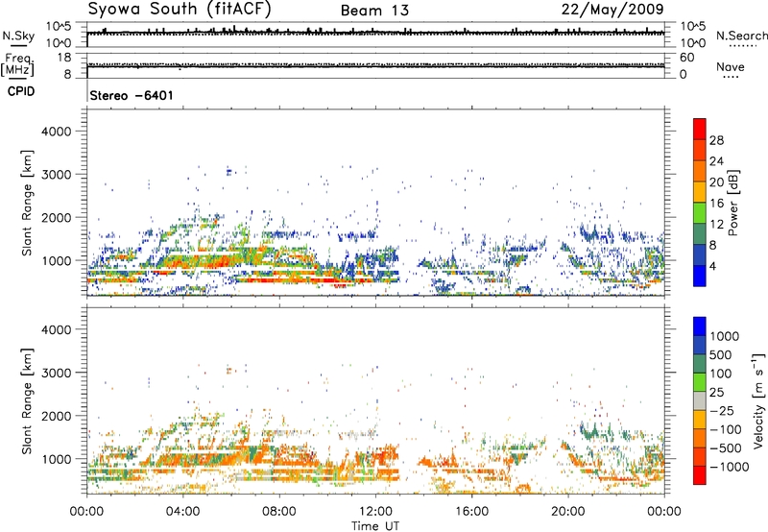768x532 pixels.
Task: Click the '4000' tick in the power panel
Action: (x=57, y=132)
